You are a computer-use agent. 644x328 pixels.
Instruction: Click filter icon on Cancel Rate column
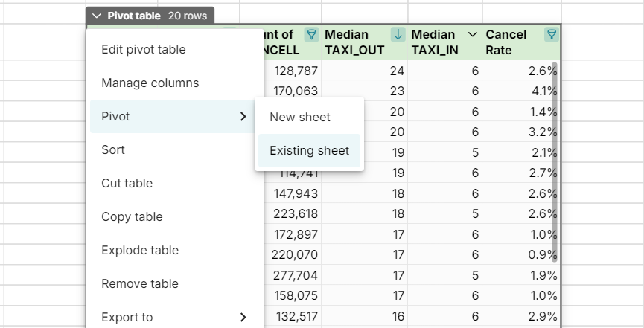(551, 35)
